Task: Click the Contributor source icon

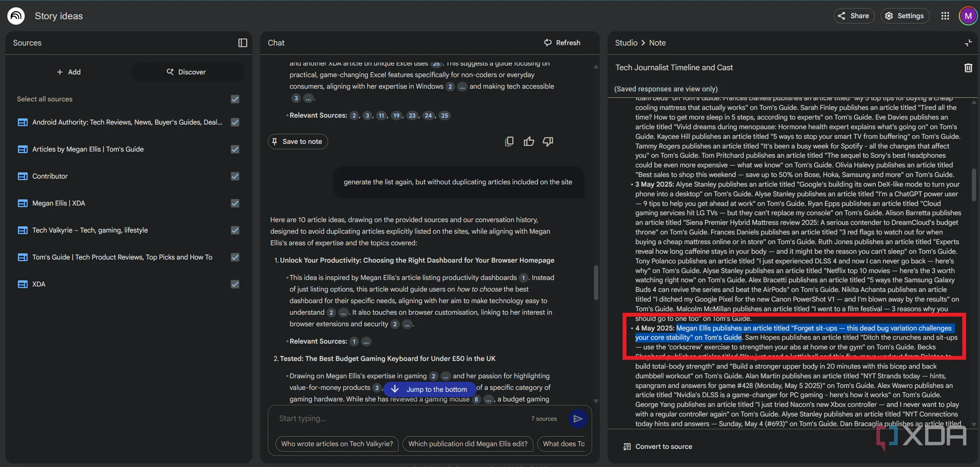Action: tap(23, 176)
